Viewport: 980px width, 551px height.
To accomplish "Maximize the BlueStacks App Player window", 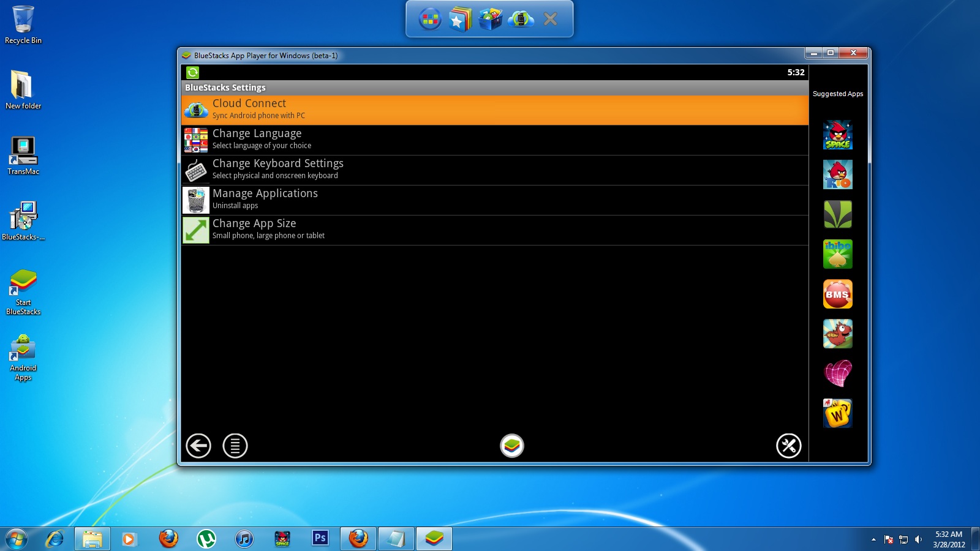I will pyautogui.click(x=831, y=53).
